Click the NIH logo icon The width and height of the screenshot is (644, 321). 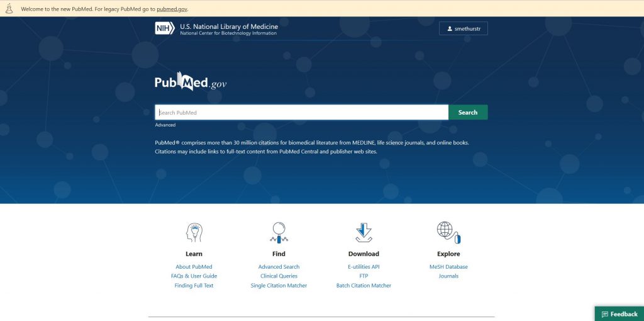(165, 28)
